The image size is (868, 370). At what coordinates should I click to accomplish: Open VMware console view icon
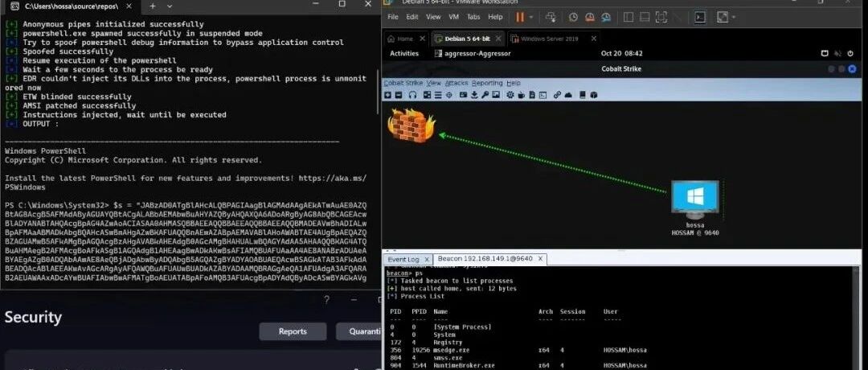pos(700,17)
